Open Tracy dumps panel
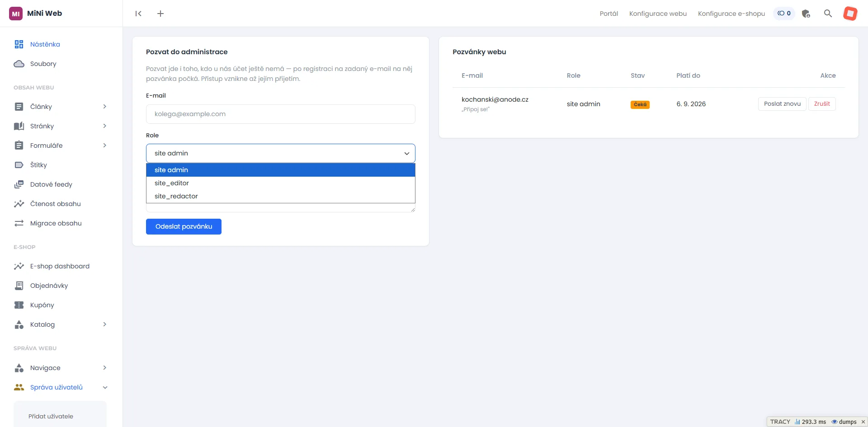Image resolution: width=868 pixels, height=427 pixels. [844, 422]
